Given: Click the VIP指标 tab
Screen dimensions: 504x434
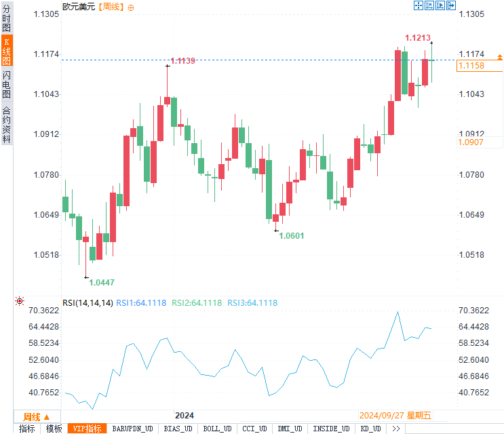Looking at the screenshot, I should (88, 429).
